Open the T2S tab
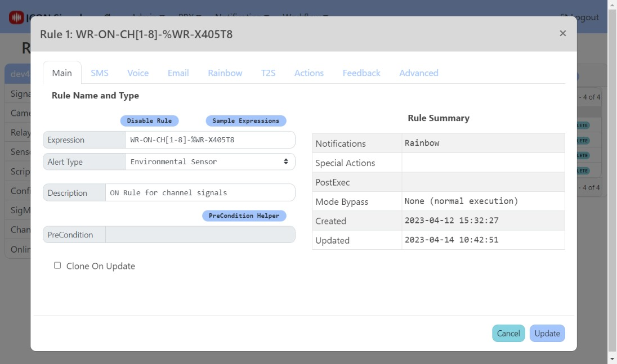Viewport: 617px width, 364px height. 268,73
